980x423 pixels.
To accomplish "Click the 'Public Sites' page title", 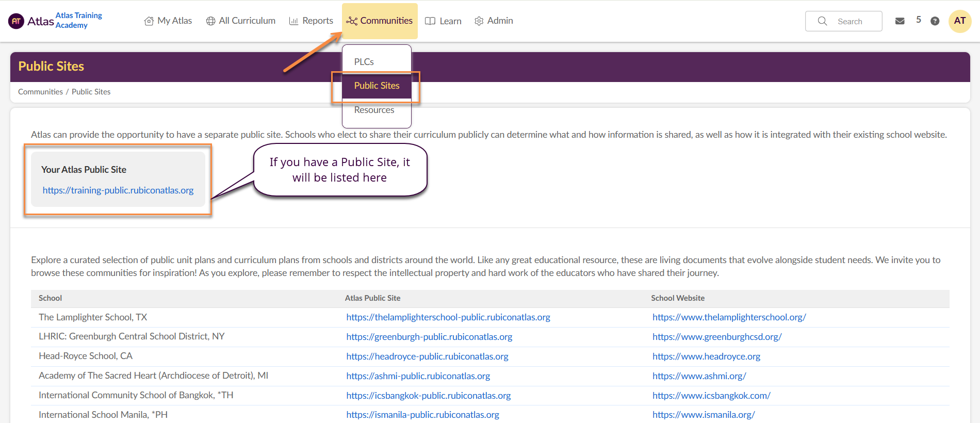I will pos(51,67).
